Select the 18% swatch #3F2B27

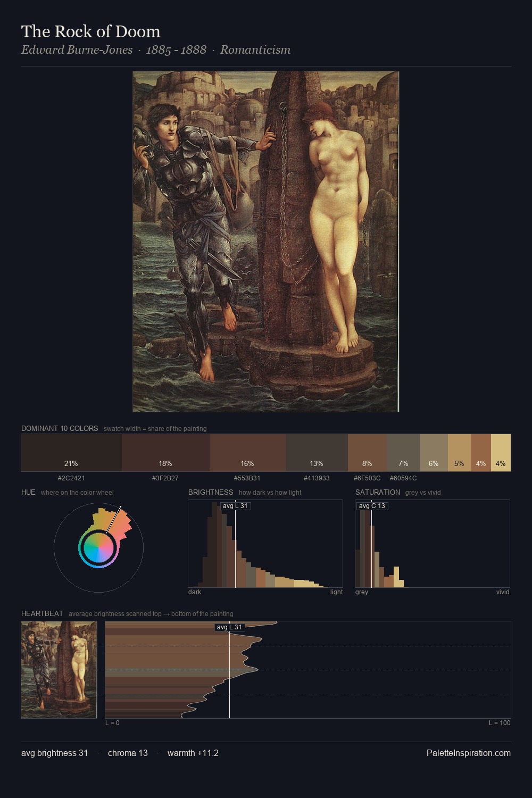tap(165, 453)
